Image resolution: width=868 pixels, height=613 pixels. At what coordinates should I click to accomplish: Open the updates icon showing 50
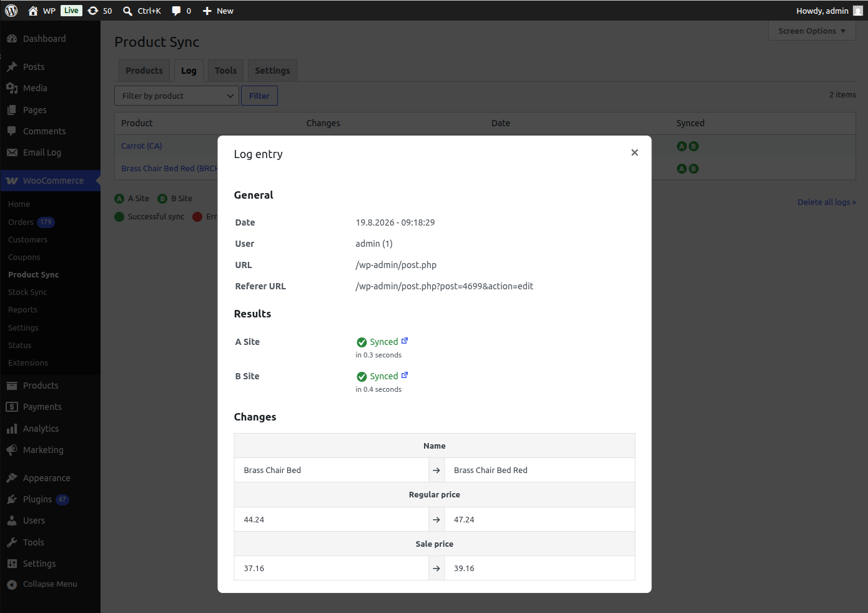pyautogui.click(x=100, y=11)
